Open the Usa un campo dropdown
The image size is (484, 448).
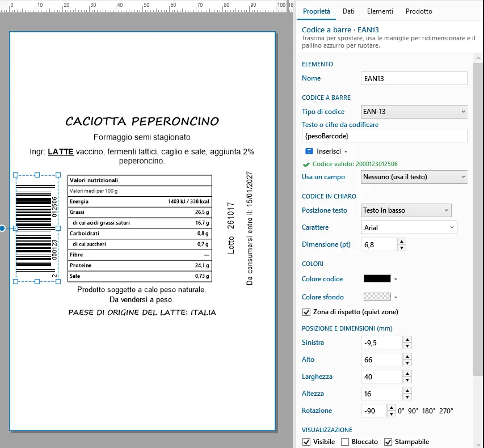point(414,177)
